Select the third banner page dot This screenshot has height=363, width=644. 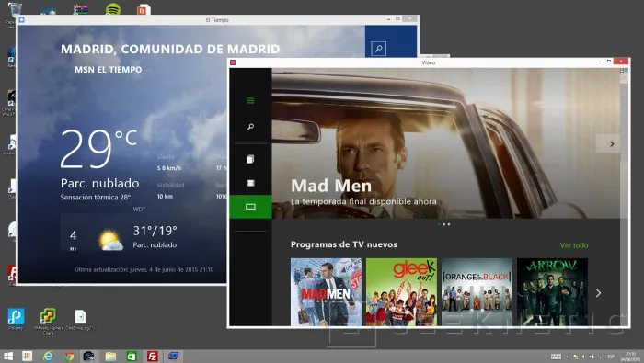449,224
